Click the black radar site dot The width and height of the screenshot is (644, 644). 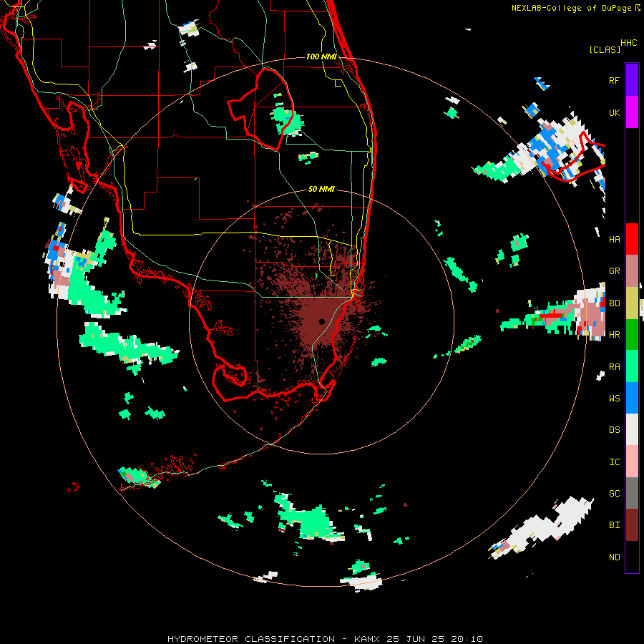click(x=321, y=321)
